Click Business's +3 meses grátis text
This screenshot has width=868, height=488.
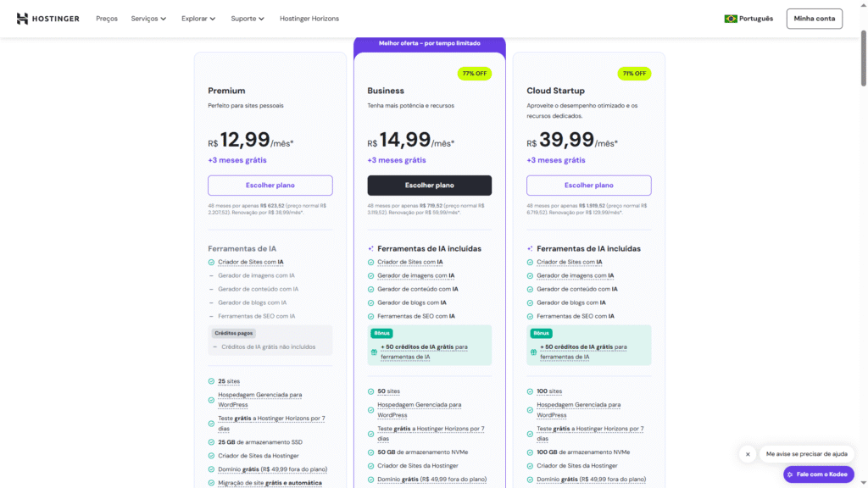tap(397, 160)
